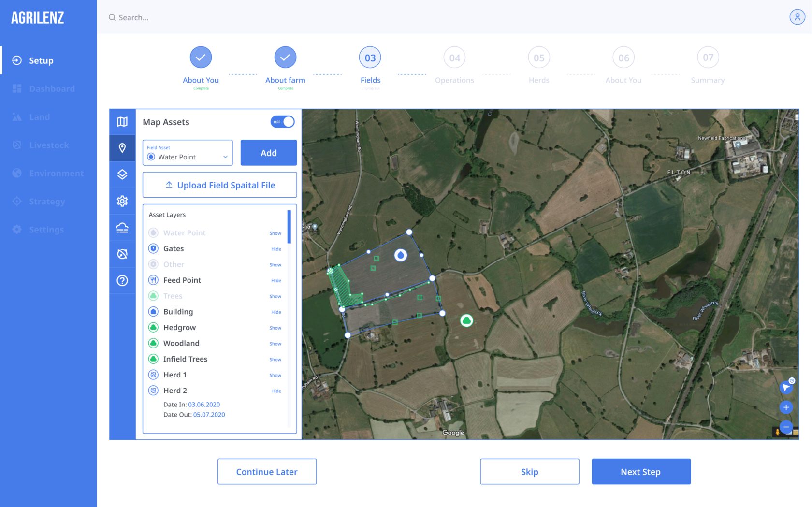Click the Asset Layers scrollbar
Image resolution: width=812 pixels, height=507 pixels.
click(x=289, y=227)
